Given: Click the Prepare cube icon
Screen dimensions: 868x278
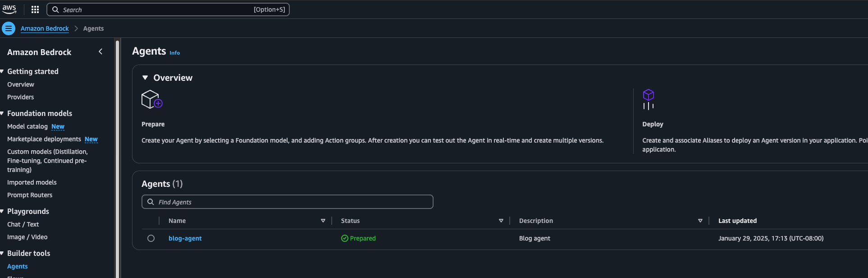Looking at the screenshot, I should [x=152, y=99].
